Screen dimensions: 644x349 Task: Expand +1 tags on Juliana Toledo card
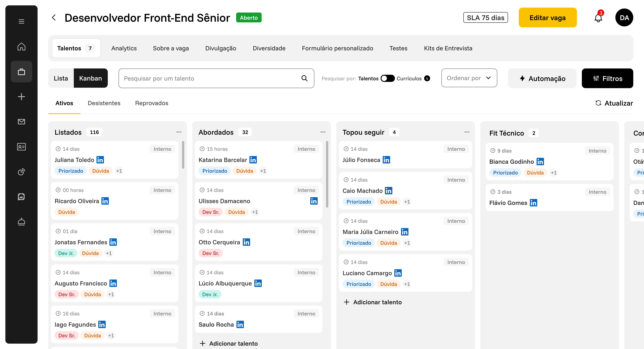pos(119,171)
